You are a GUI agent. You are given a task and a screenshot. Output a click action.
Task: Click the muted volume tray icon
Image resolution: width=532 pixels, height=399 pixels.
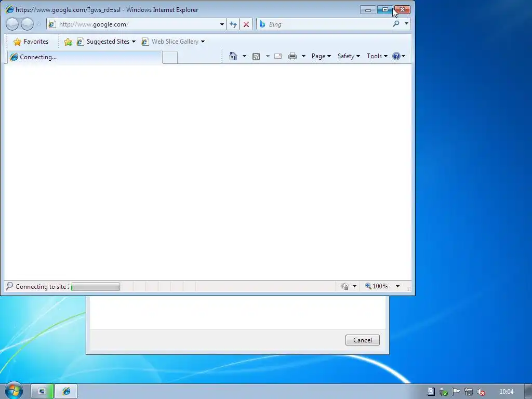coord(481,392)
